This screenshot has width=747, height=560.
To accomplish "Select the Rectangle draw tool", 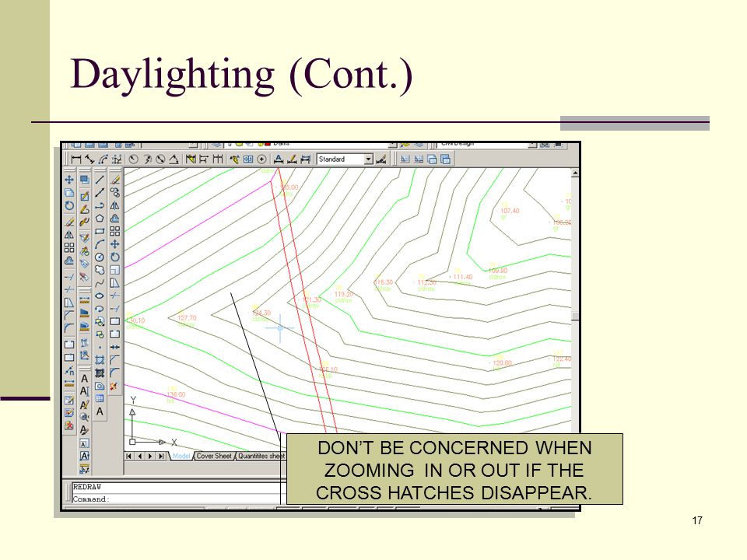I will [x=100, y=231].
